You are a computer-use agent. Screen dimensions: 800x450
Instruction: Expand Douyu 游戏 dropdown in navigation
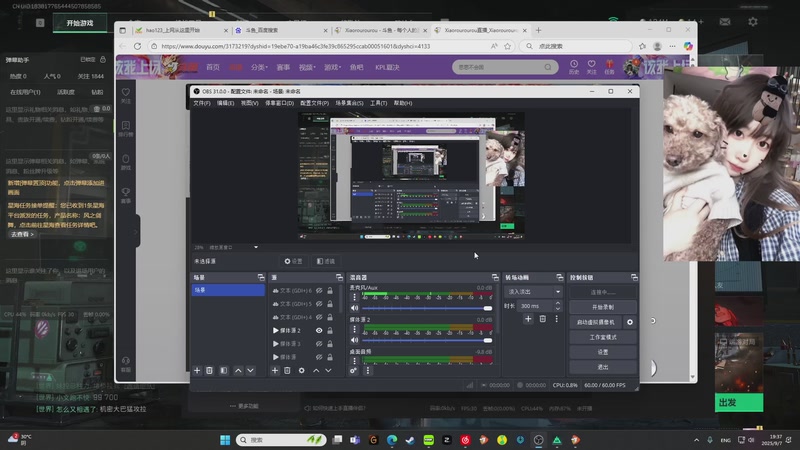click(x=333, y=67)
